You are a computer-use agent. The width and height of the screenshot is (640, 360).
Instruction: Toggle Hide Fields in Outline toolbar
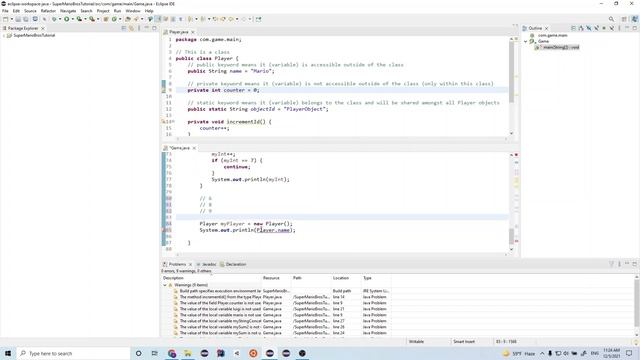(589, 28)
